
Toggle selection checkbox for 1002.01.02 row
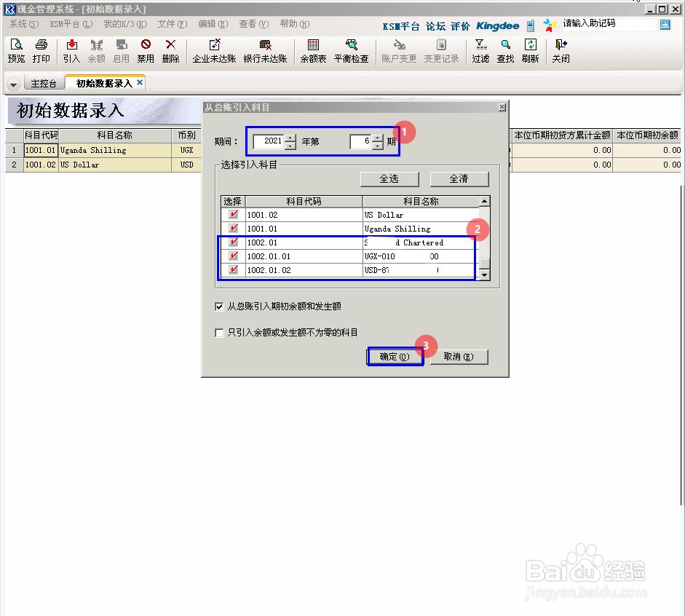[233, 269]
